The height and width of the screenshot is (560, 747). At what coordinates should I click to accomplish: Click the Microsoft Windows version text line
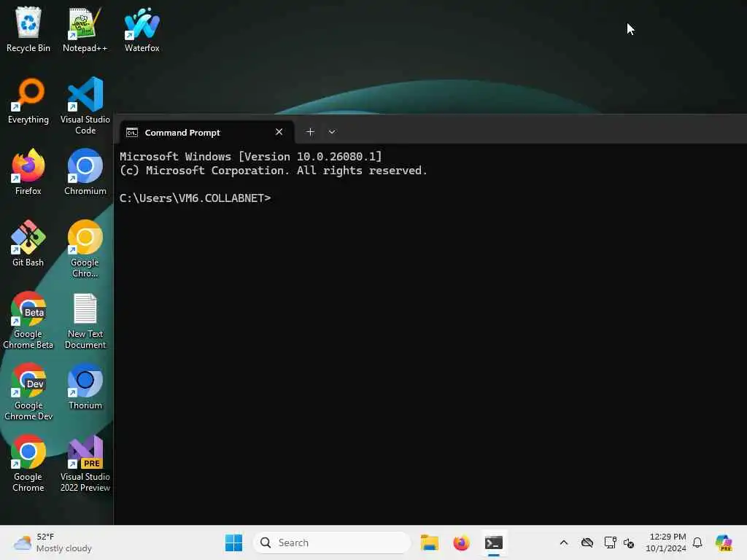click(x=251, y=157)
